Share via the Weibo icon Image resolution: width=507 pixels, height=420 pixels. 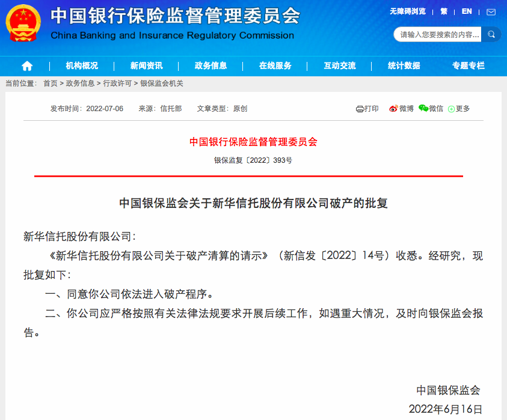click(x=393, y=109)
